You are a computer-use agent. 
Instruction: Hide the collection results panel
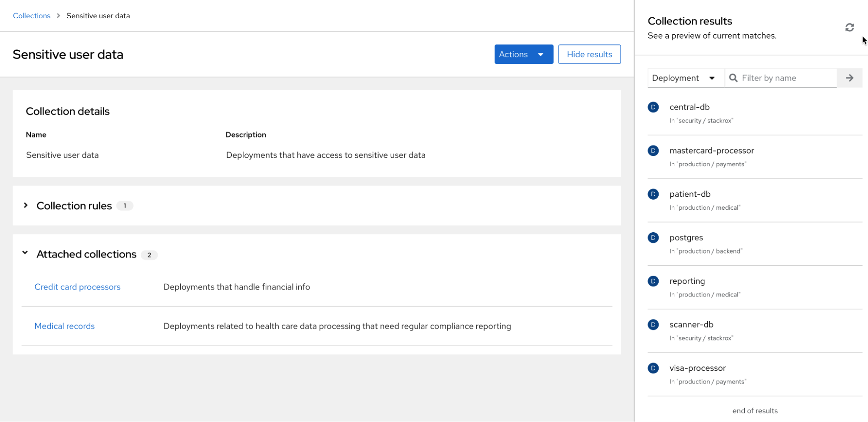pyautogui.click(x=589, y=54)
